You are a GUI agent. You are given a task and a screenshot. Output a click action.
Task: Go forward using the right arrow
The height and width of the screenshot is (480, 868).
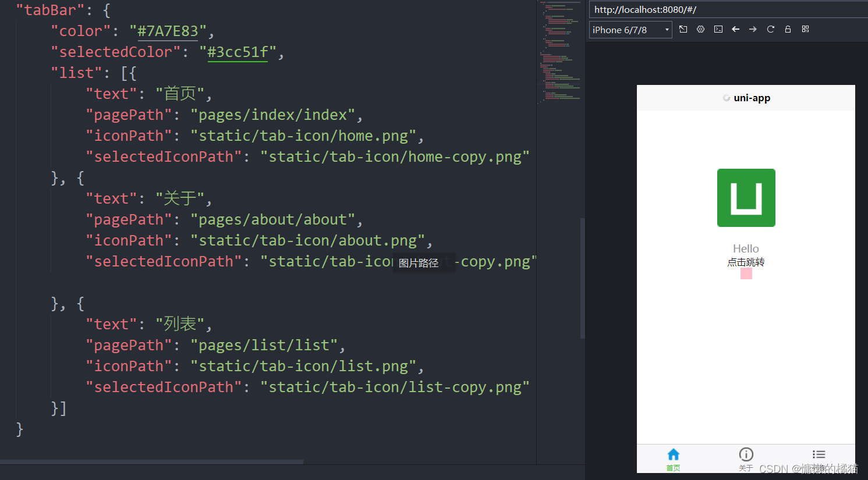coord(753,29)
